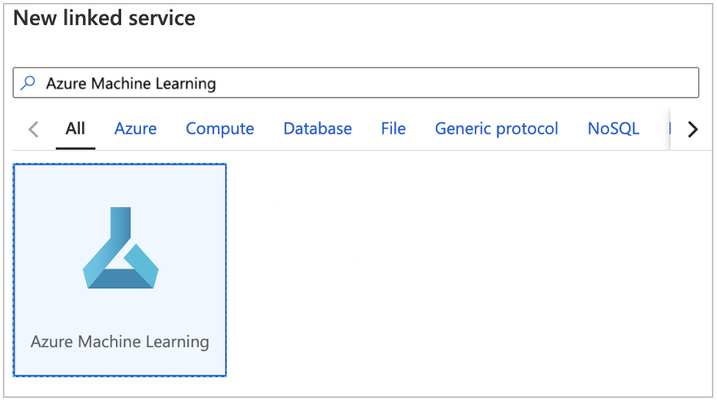Select the Azure Machine Learning flask icon
This screenshot has width=717, height=400.
coord(121,248)
